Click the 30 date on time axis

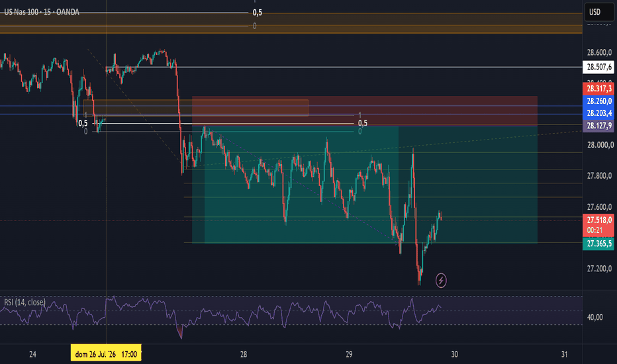pyautogui.click(x=455, y=354)
